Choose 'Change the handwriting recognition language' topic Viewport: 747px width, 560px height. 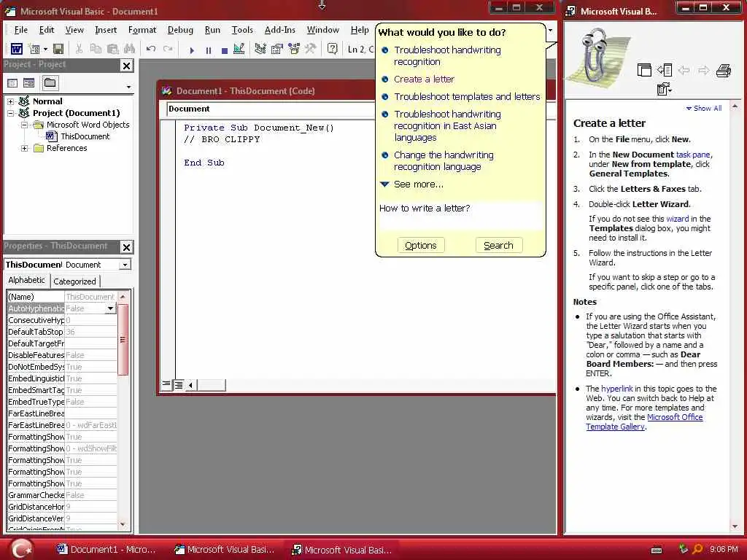pos(444,161)
